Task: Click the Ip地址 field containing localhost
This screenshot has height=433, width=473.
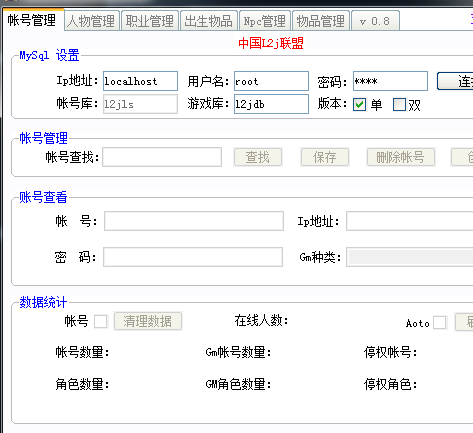Action: pyautogui.click(x=140, y=81)
